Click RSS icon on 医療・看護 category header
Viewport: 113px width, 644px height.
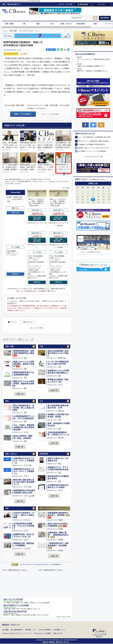(x=34, y=346)
